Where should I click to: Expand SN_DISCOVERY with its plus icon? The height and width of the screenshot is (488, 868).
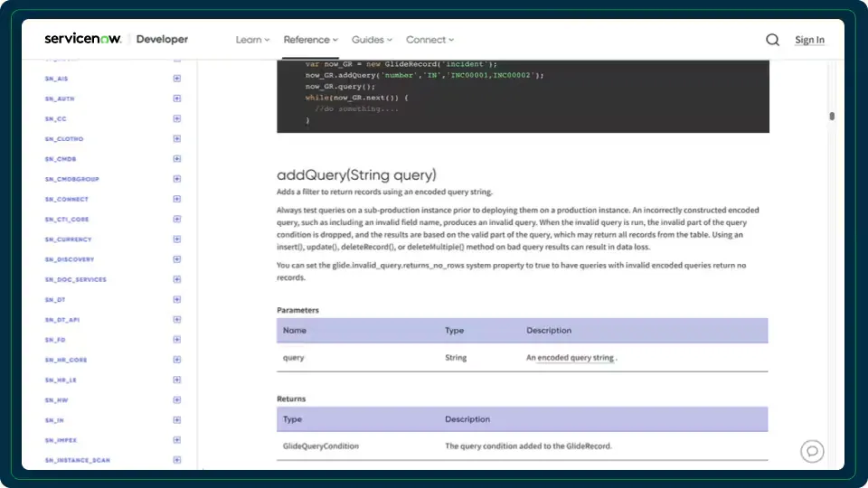(x=176, y=259)
